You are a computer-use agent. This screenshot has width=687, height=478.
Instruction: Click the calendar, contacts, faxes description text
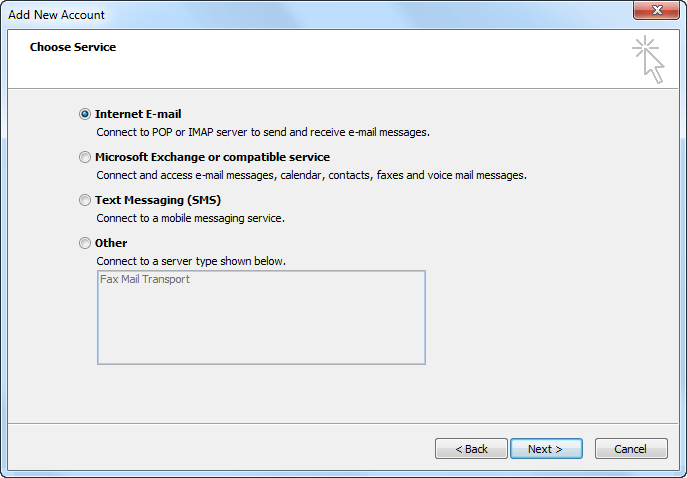click(x=311, y=175)
